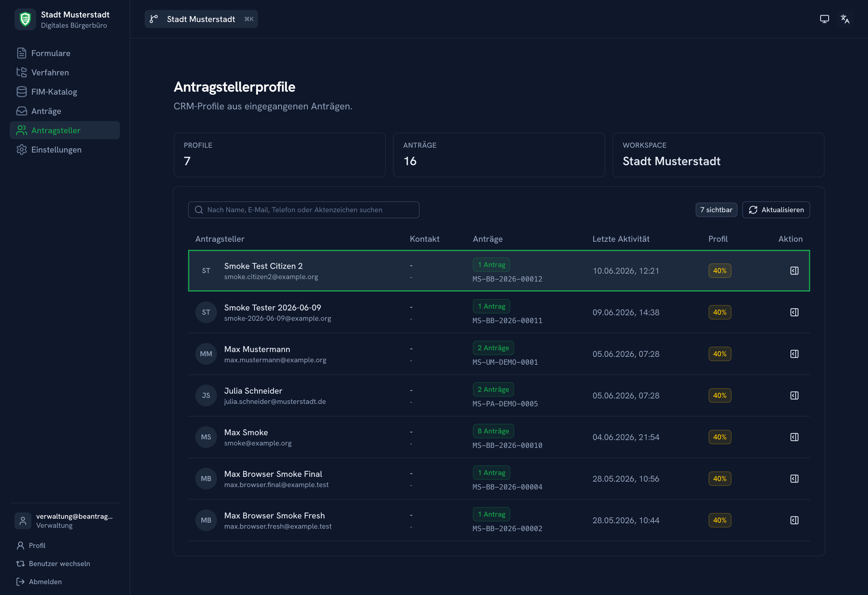
Task: Open details panel for Smoke Test Citizen 2
Action: click(x=794, y=271)
